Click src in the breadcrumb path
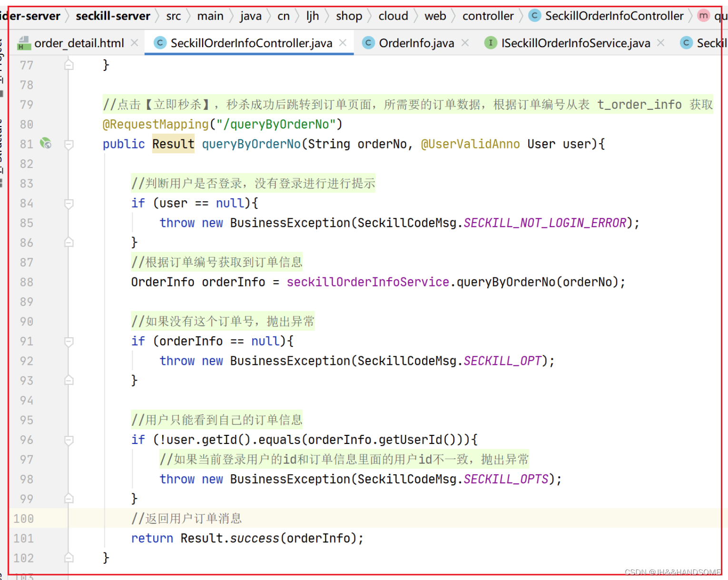 pyautogui.click(x=173, y=16)
